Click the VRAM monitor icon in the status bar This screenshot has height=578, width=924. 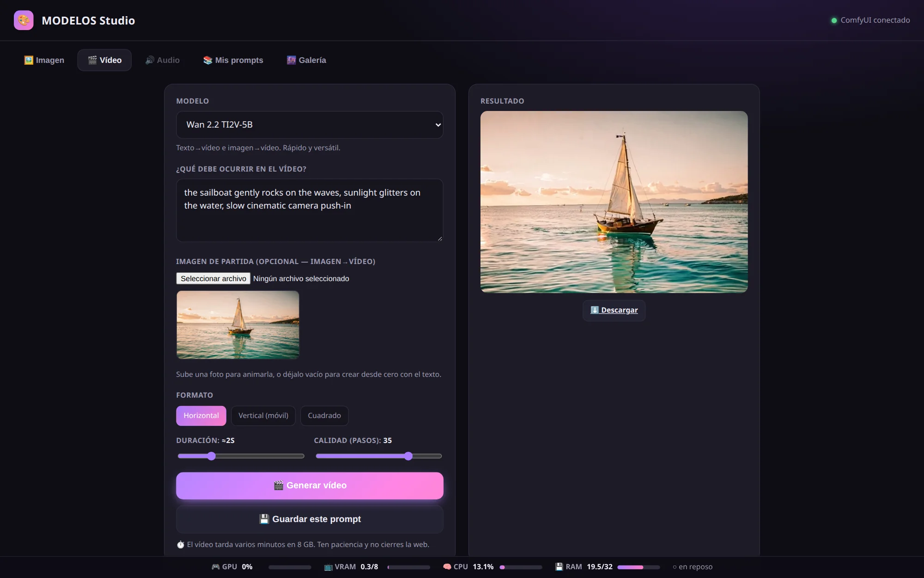pos(328,567)
